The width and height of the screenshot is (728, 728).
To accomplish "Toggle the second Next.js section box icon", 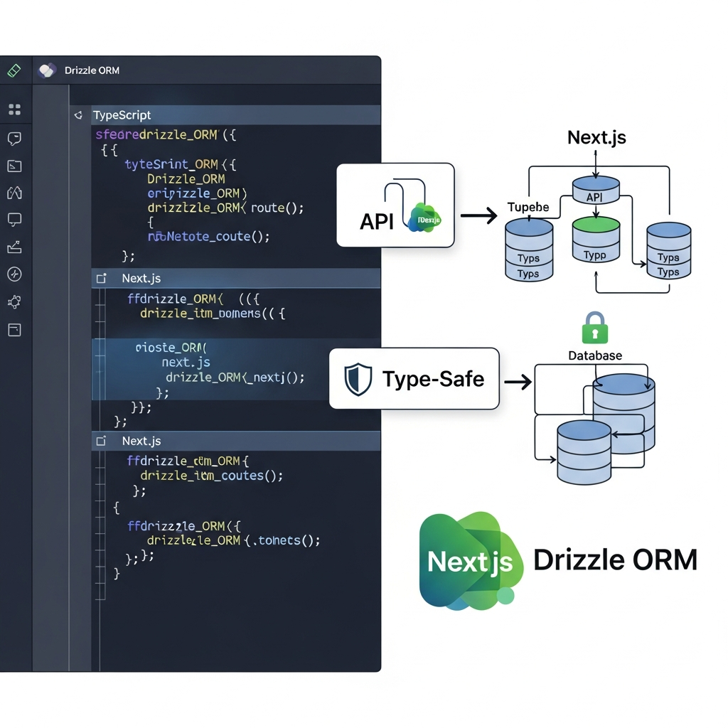I will [101, 441].
